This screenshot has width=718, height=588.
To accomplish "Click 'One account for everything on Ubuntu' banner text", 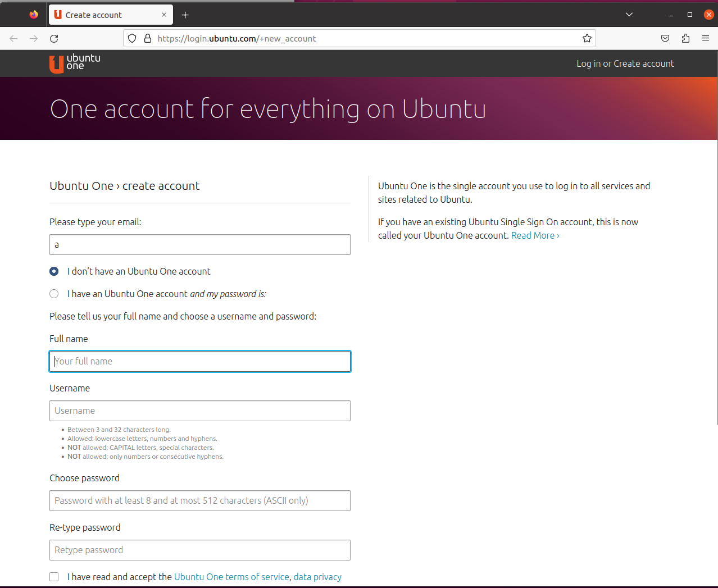I will [268, 109].
